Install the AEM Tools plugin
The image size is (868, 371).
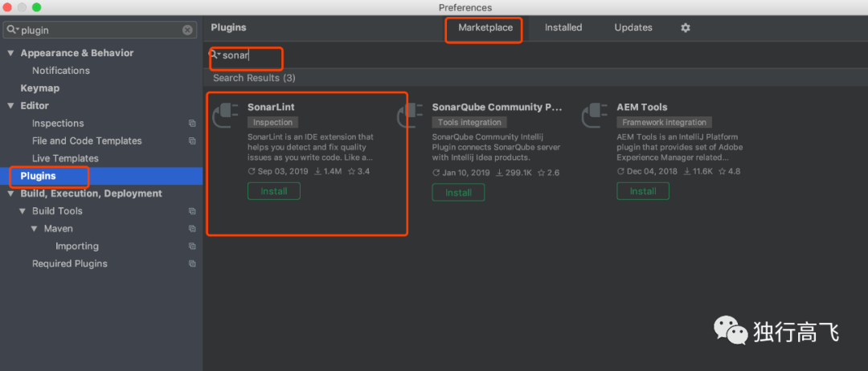pyautogui.click(x=643, y=191)
